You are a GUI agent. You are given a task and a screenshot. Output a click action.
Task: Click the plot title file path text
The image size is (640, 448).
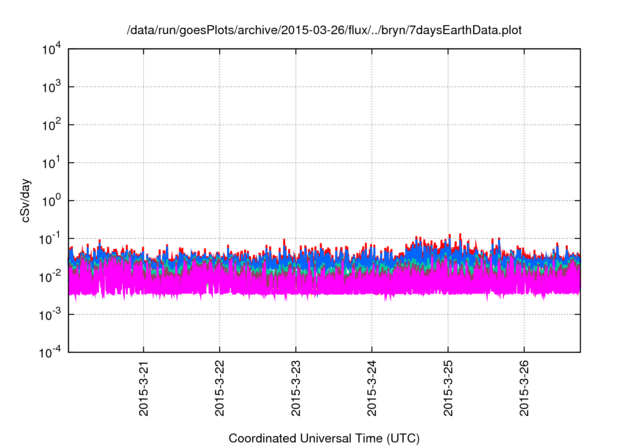[x=324, y=30]
